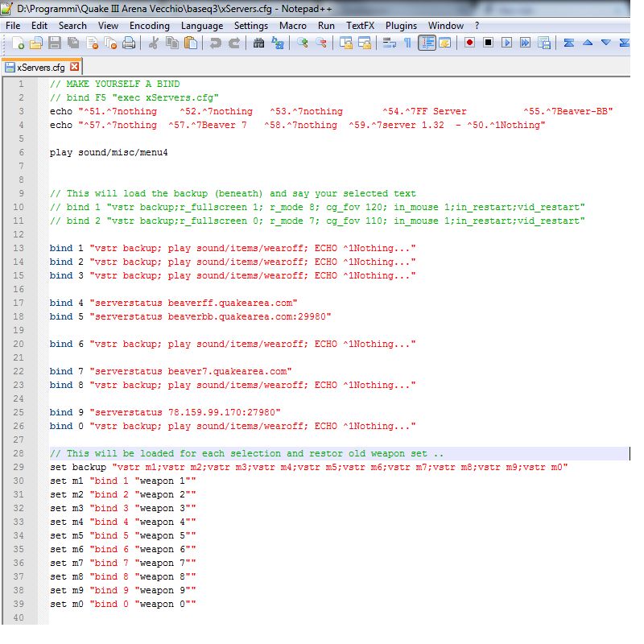Toggle word wrap in the toolbar

click(x=389, y=43)
